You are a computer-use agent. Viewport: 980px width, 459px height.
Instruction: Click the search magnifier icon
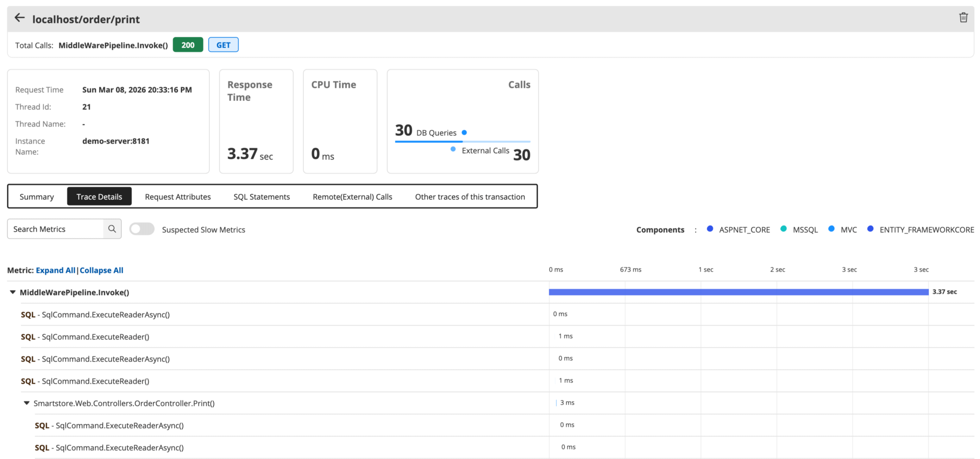(112, 229)
